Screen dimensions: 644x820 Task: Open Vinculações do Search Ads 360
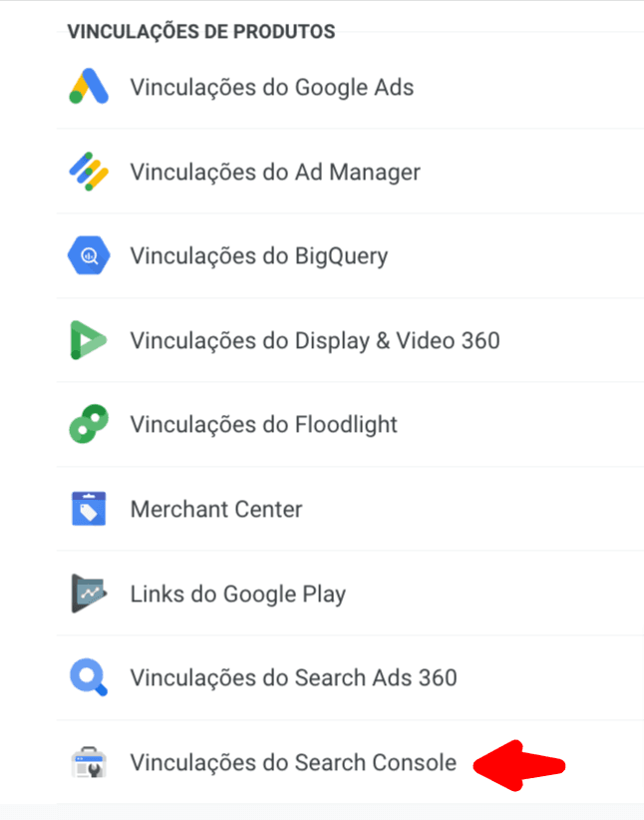coord(293,677)
